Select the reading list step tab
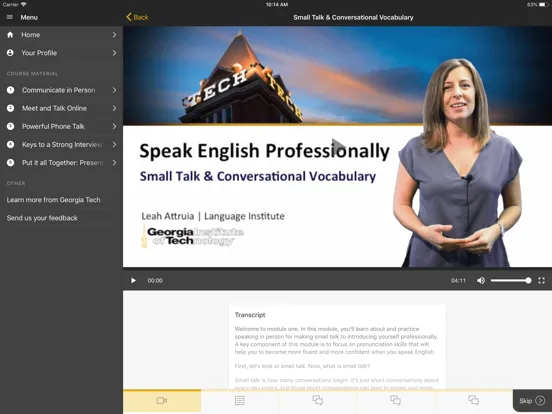Image resolution: width=552 pixels, height=414 pixels. pyautogui.click(x=240, y=401)
